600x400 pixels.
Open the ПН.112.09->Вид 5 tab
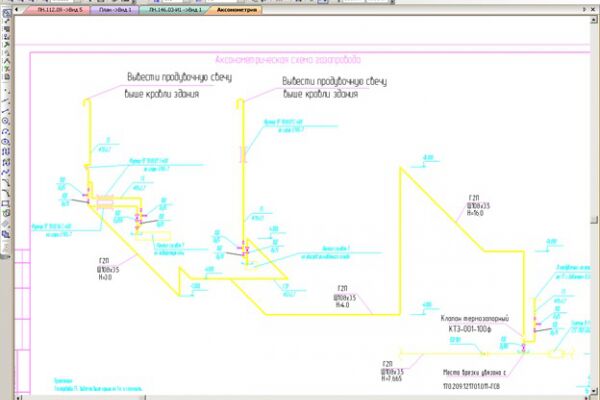59,10
